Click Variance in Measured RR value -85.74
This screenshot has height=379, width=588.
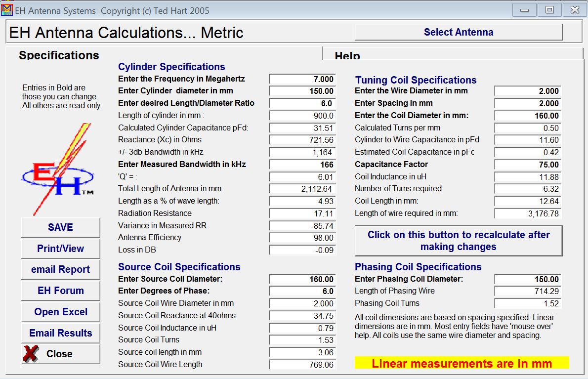pos(302,226)
